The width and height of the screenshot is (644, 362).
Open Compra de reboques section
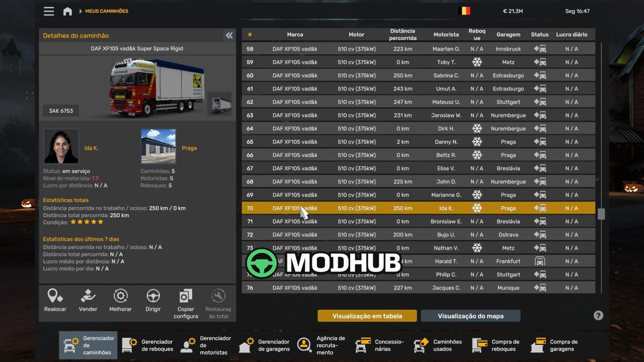497,345
